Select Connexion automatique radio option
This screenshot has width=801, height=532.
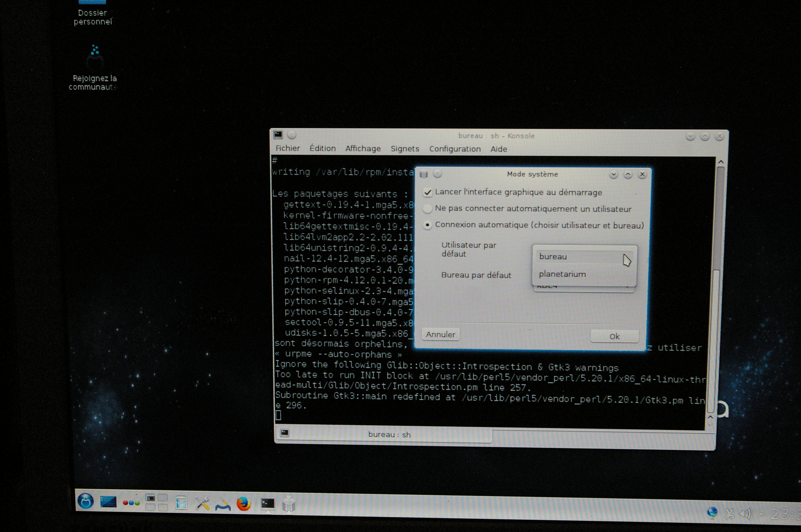[427, 225]
